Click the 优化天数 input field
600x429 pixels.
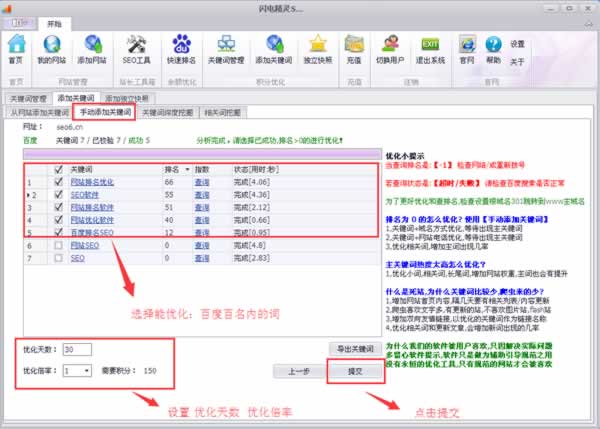[x=76, y=349]
